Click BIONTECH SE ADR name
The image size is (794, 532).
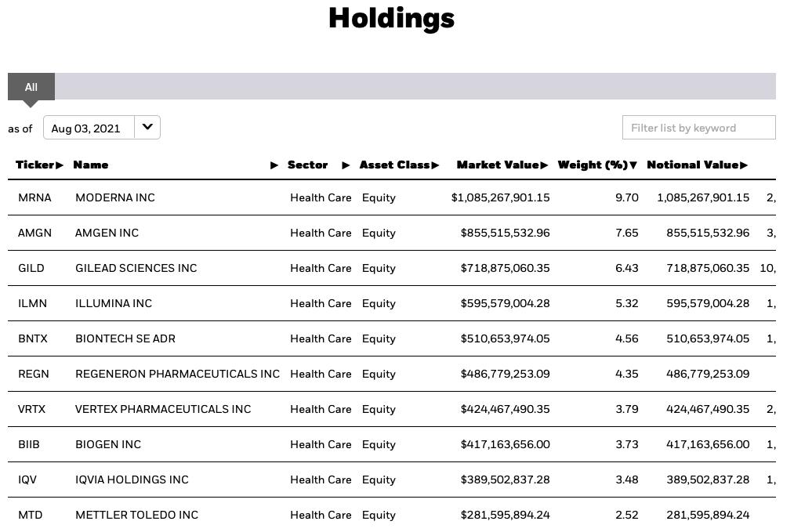125,338
